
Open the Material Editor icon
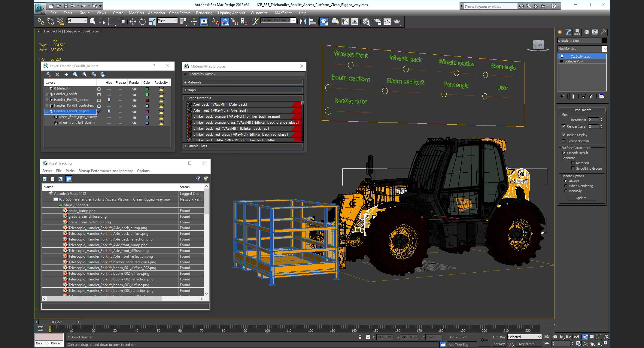tap(366, 21)
